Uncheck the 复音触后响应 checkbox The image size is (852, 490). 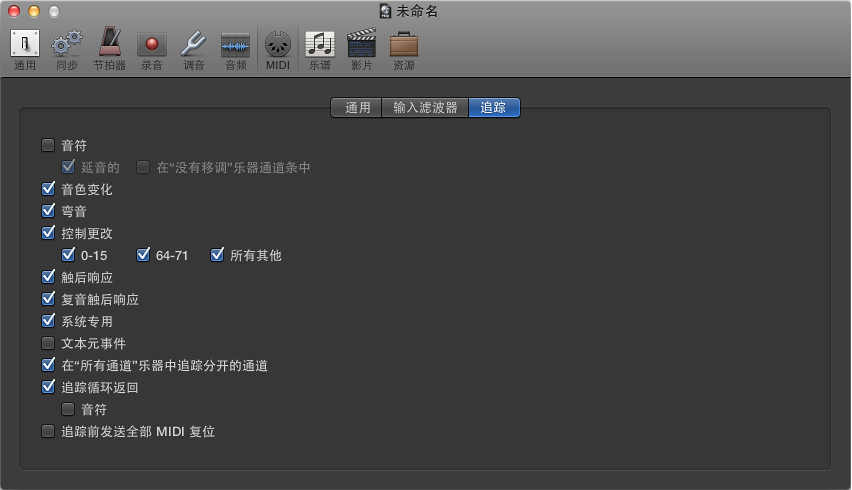(48, 299)
